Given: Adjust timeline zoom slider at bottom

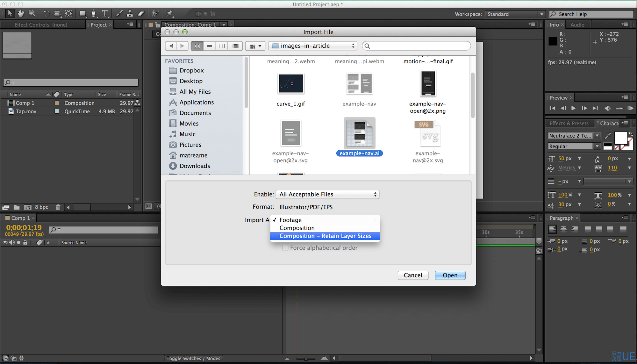Looking at the screenshot, I should (306, 359).
